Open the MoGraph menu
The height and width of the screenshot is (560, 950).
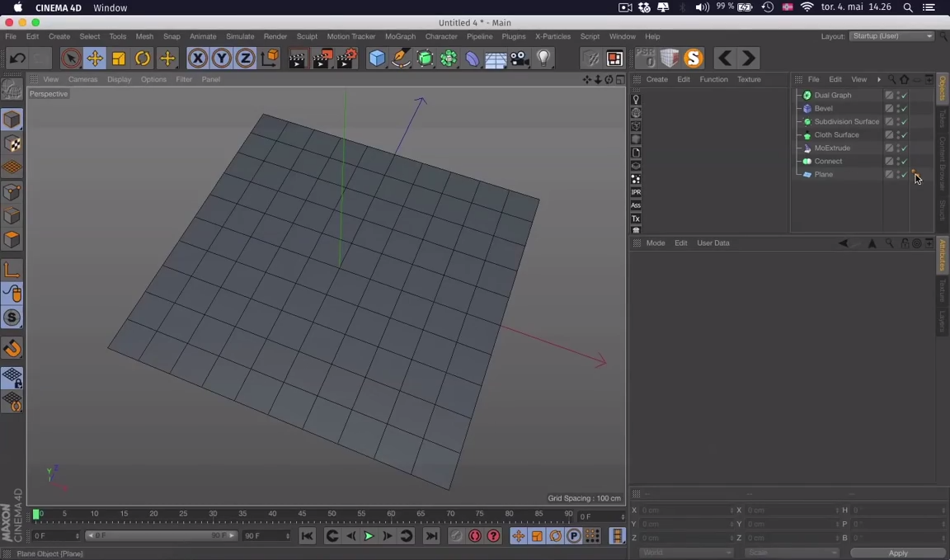click(401, 36)
